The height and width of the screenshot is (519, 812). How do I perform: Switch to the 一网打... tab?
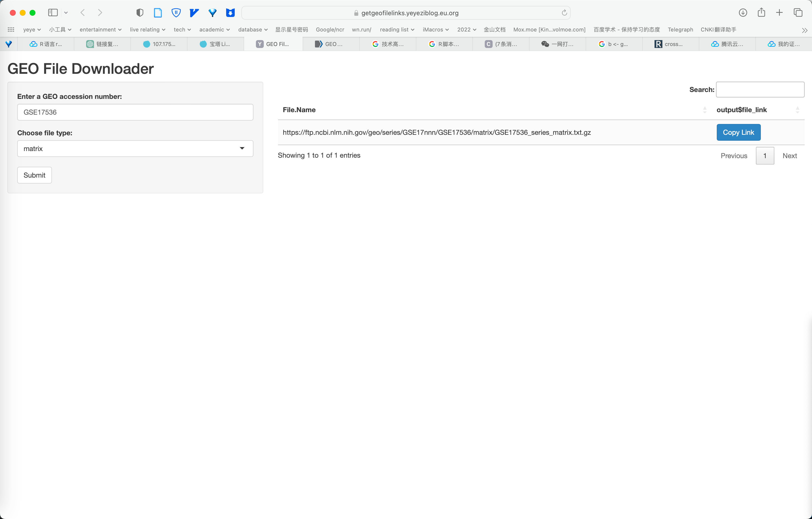(x=558, y=44)
